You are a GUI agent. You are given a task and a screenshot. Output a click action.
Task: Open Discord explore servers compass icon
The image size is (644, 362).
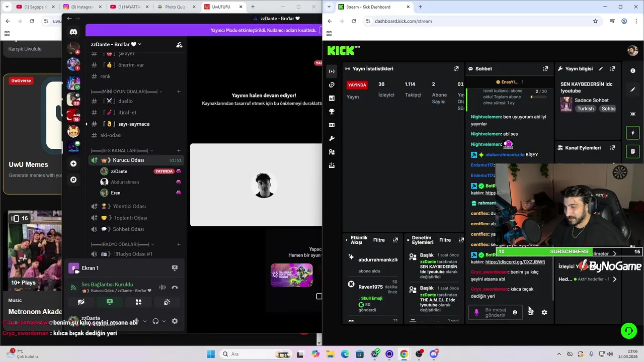[73, 179]
